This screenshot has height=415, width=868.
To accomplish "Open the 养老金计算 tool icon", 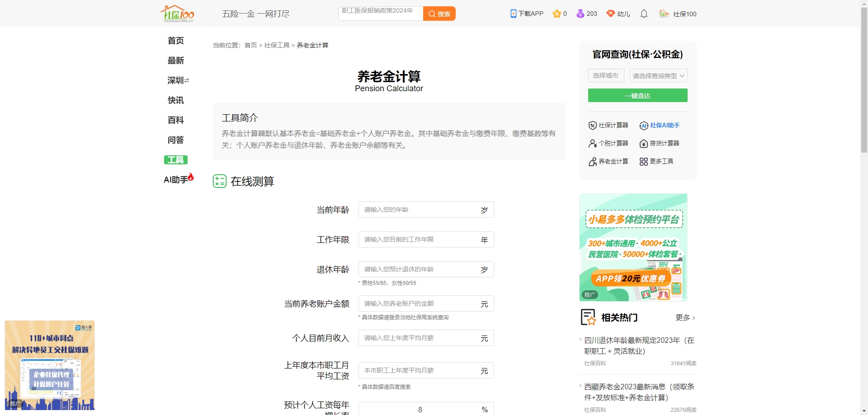I will coord(592,161).
